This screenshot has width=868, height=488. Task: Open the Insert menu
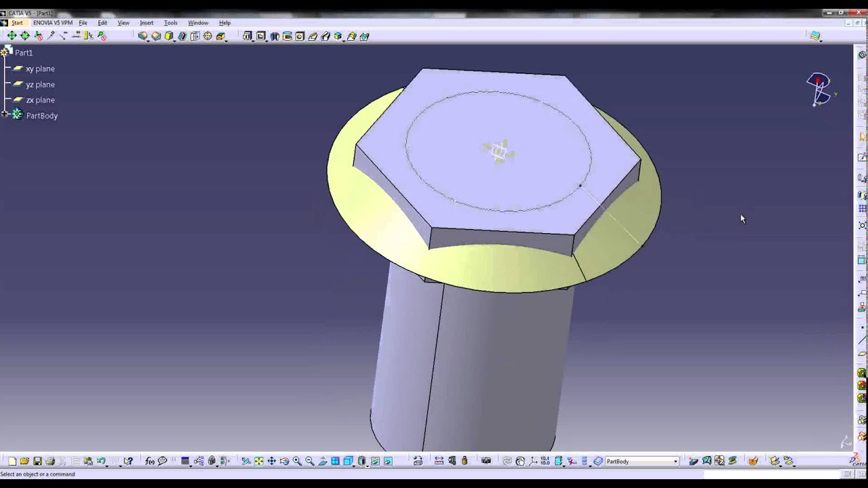pyautogui.click(x=146, y=23)
